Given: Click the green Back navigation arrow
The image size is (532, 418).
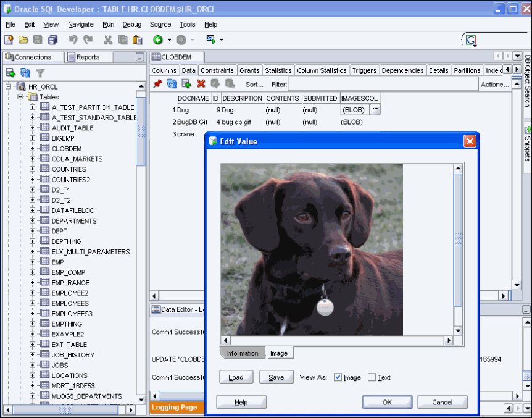Looking at the screenshot, I should point(158,40).
